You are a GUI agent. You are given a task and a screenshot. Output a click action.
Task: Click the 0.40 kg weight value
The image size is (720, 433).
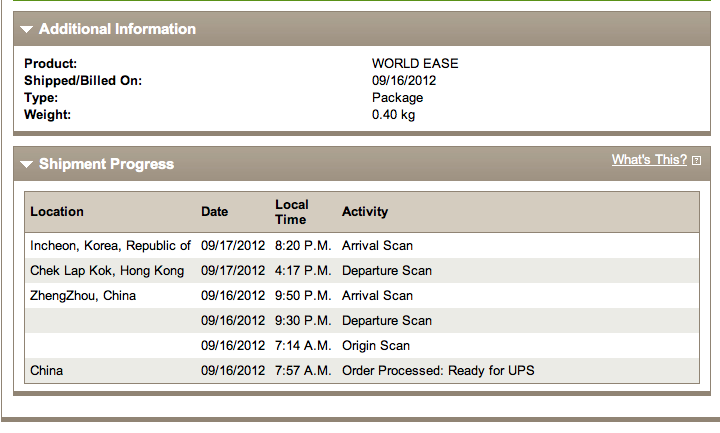[394, 114]
